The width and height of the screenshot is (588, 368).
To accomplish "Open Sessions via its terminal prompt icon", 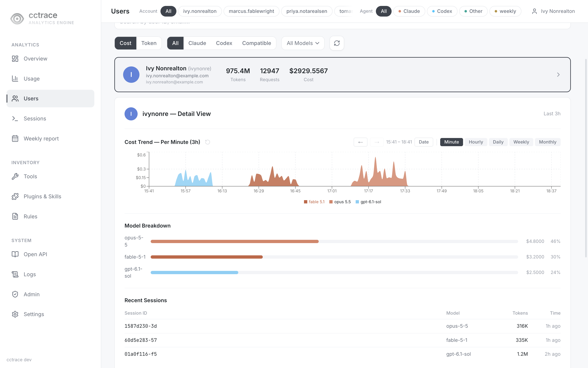I will tap(15, 119).
